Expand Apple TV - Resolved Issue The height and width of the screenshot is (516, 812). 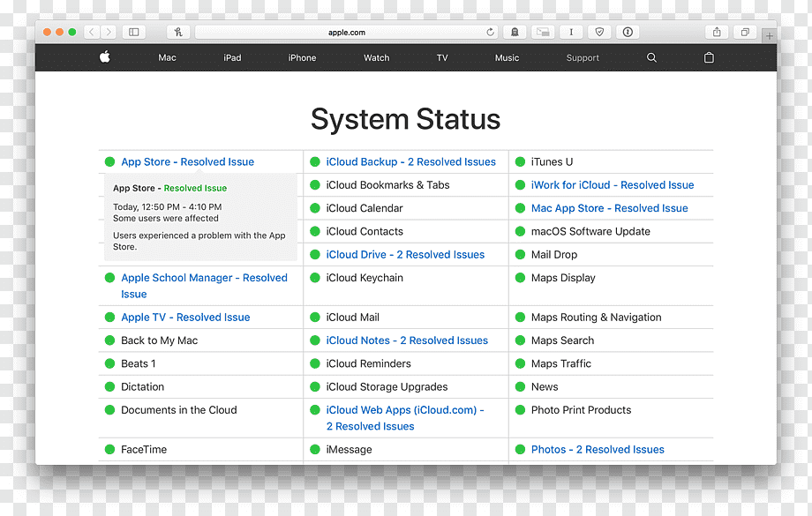[x=185, y=318]
